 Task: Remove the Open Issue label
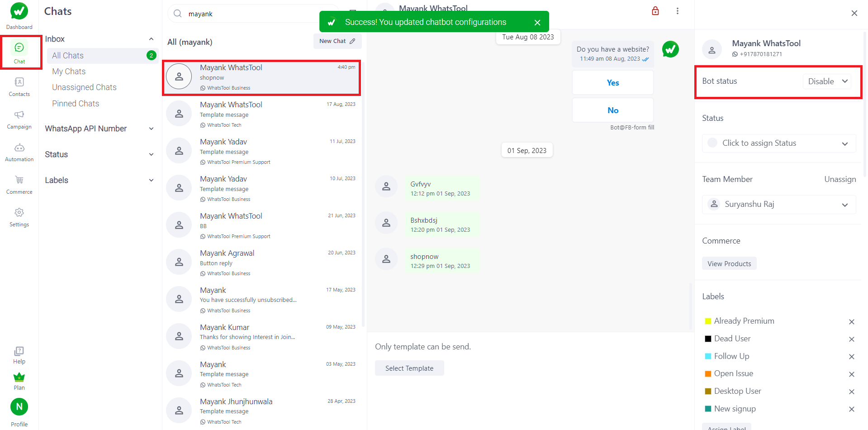(852, 374)
